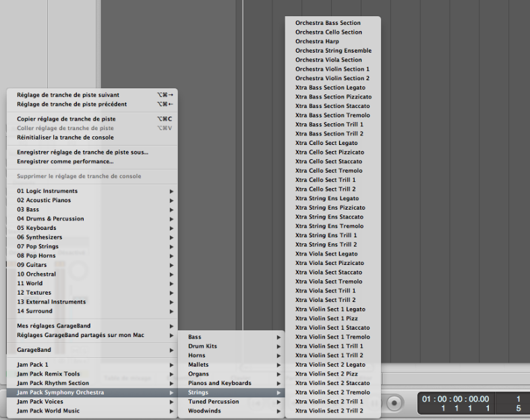Open the 11 World submenu
The image size is (530, 420).
tap(92, 284)
